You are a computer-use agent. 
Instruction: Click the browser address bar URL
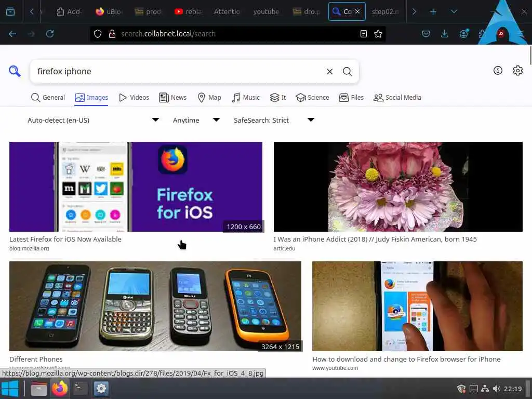[x=237, y=34]
